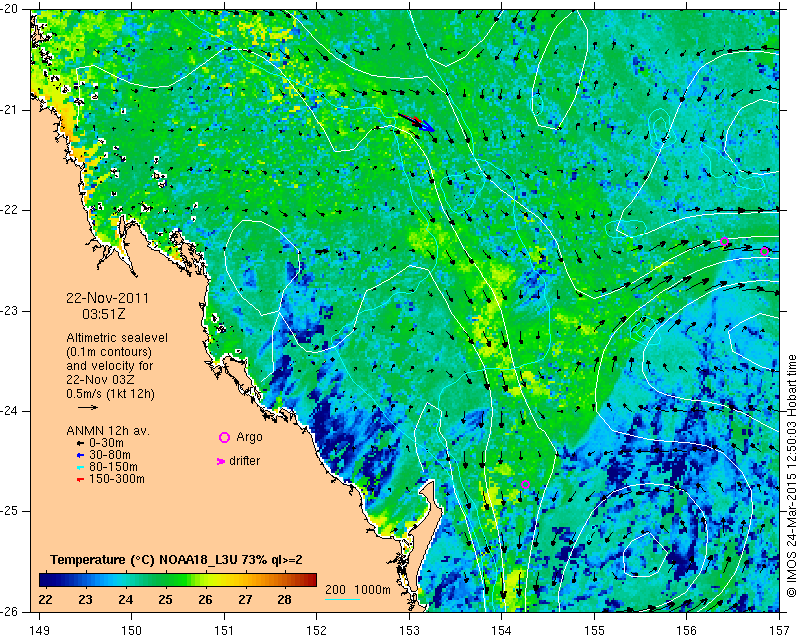Viewport: 800px width, 640px height.
Task: Click 'Temperature (°C) NOAA18_L3U 73% ql>=2' title
Action: (x=176, y=560)
